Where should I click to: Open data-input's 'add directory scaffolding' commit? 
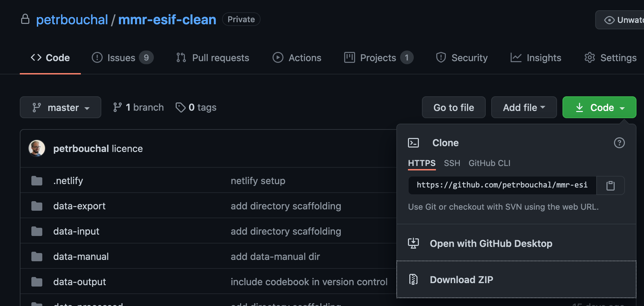coord(286,231)
